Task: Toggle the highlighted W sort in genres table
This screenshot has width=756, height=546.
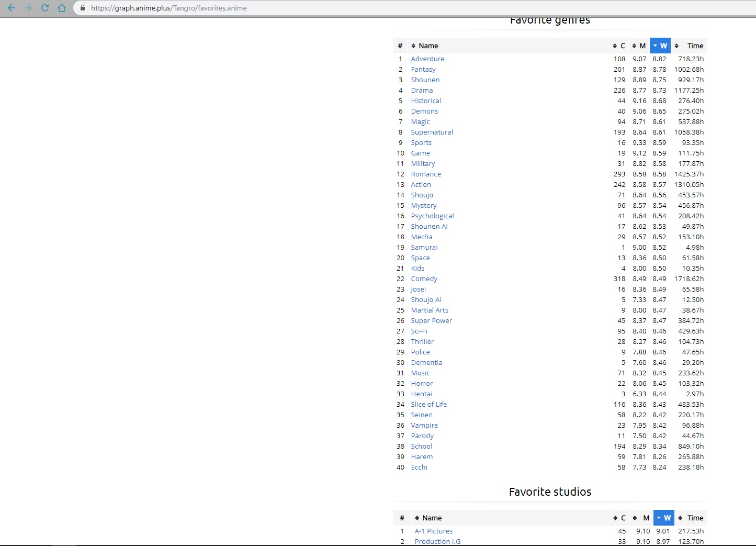Action: [x=660, y=46]
